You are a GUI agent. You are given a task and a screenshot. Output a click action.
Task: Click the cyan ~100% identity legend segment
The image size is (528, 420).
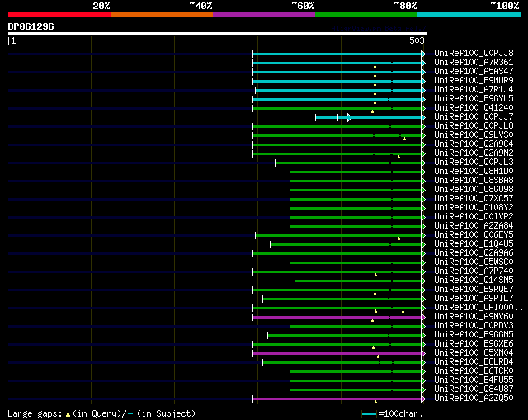[469, 15]
